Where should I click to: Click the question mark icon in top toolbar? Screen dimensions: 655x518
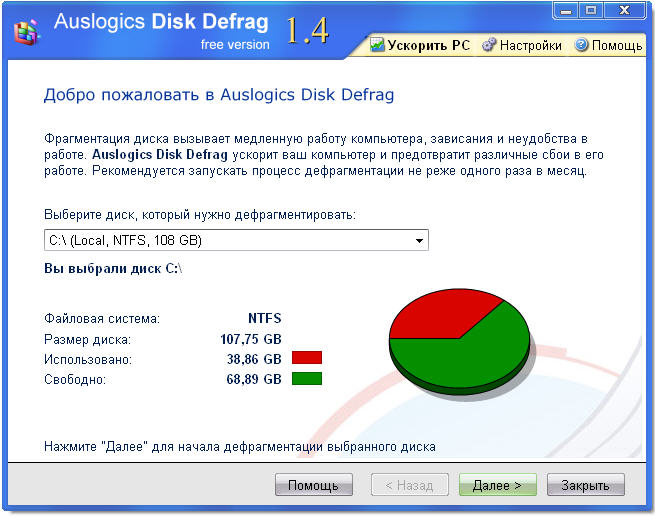coord(581,45)
